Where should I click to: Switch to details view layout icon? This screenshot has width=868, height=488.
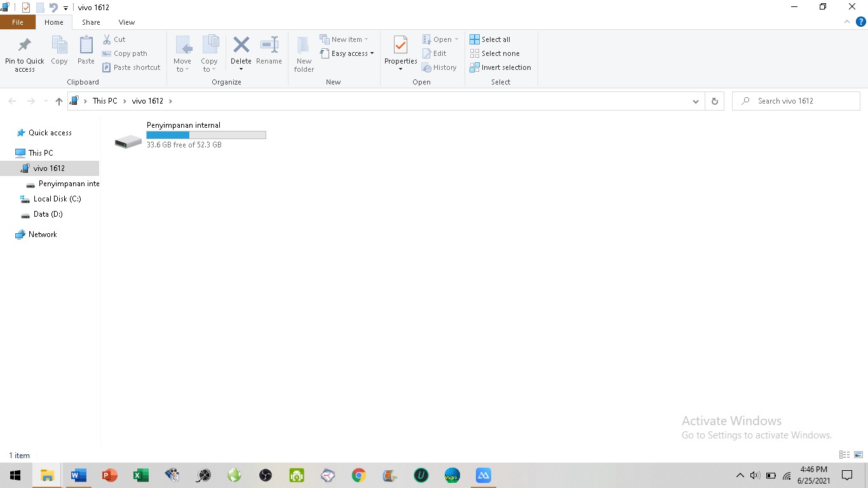click(844, 455)
